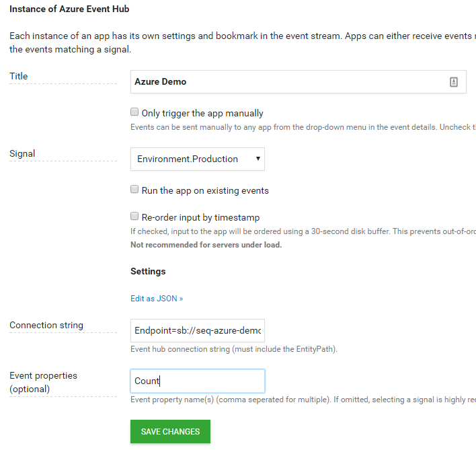Click the 'Settings' section heading

click(x=148, y=272)
